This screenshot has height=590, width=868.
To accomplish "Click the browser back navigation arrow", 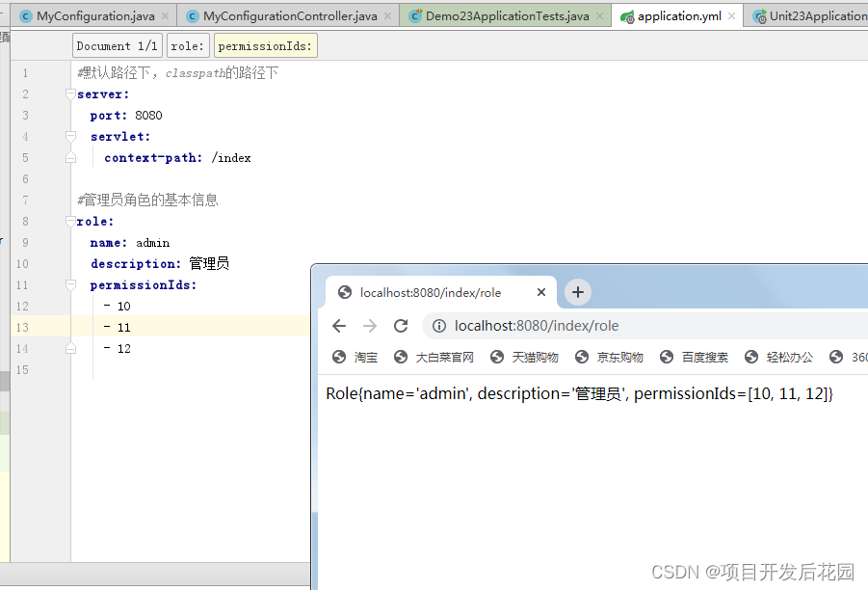I will pos(338,326).
